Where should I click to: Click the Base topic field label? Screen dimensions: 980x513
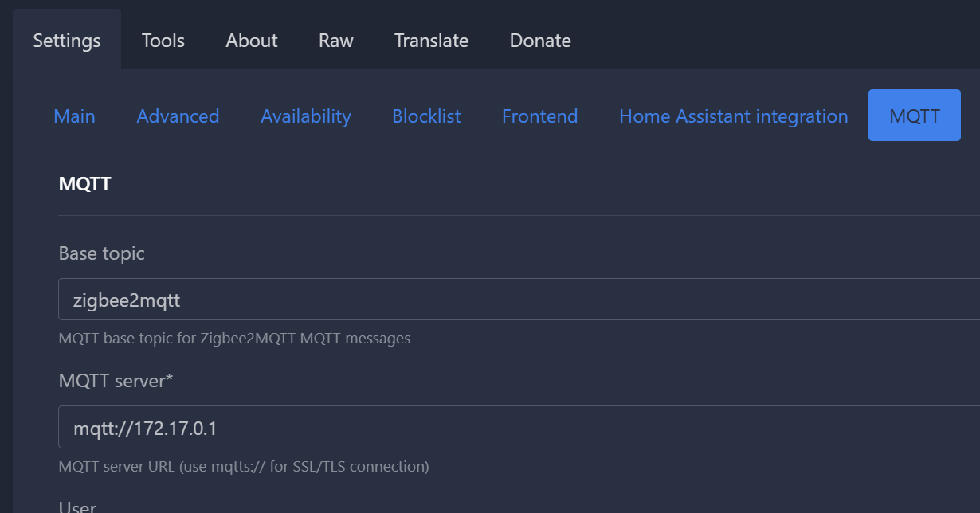coord(102,253)
